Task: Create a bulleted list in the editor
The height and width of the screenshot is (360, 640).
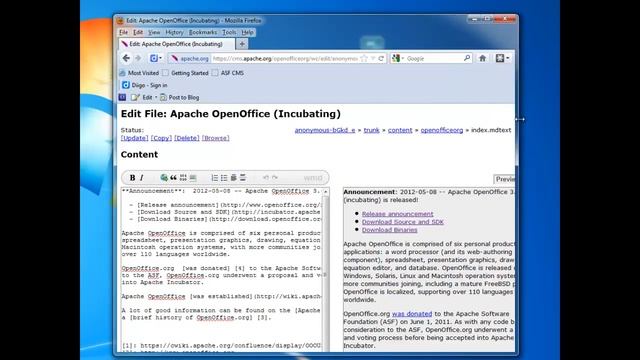Action: pos(224,178)
